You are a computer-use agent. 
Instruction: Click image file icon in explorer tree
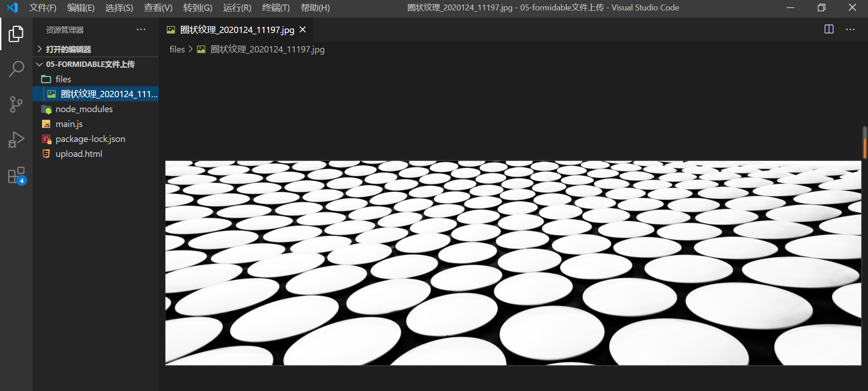point(52,94)
